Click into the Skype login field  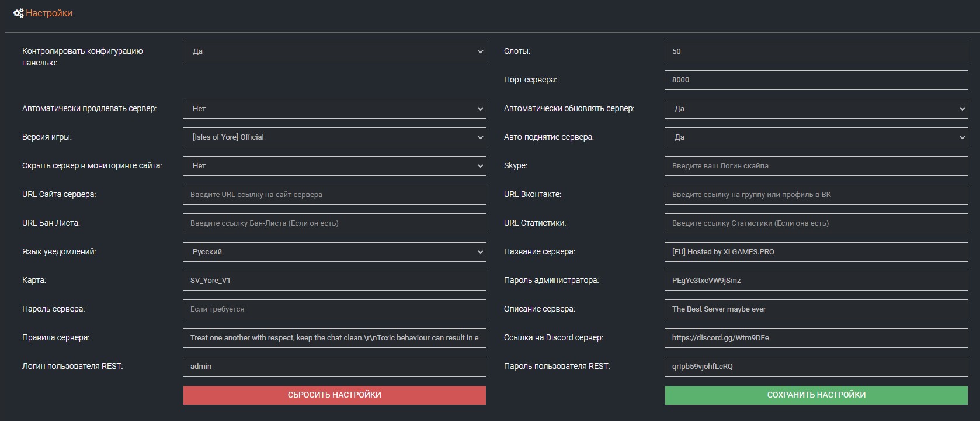click(x=816, y=166)
